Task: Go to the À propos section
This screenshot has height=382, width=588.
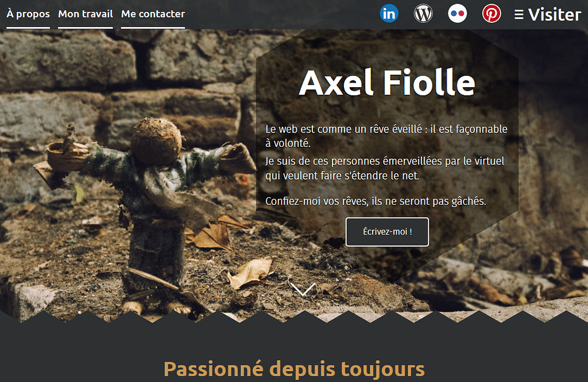Action: pyautogui.click(x=28, y=14)
